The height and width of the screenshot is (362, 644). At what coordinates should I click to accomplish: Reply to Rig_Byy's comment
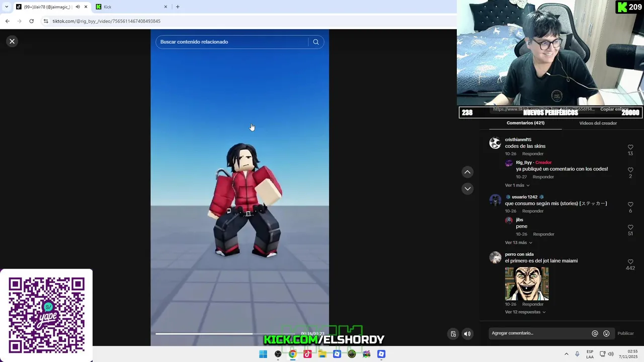(x=543, y=177)
